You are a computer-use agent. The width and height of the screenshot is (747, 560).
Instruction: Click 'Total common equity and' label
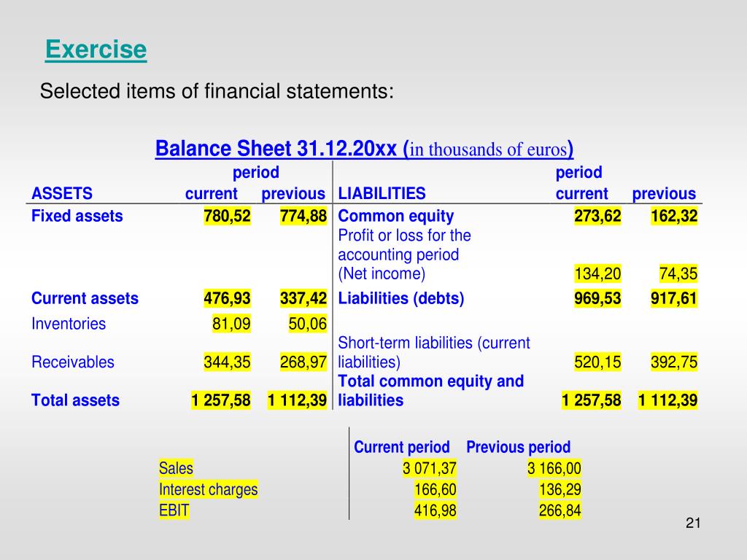(430, 381)
